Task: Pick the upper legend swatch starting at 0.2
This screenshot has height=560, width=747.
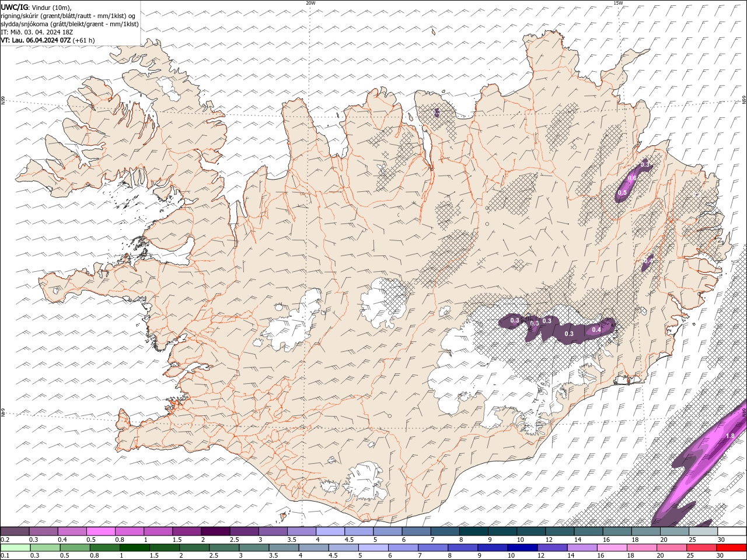Action: [15, 531]
